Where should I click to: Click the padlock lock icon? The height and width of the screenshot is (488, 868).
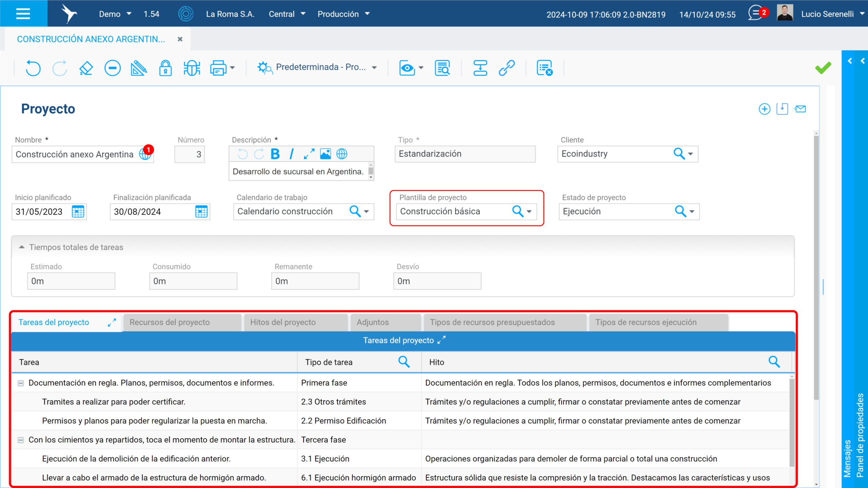[x=165, y=68]
